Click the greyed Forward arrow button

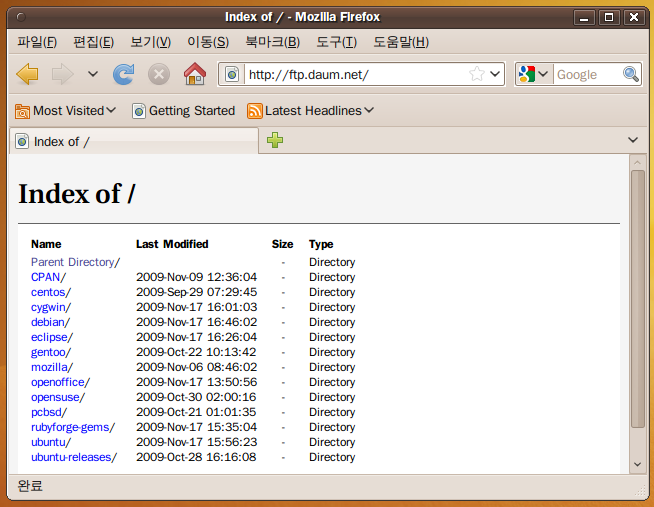pyautogui.click(x=63, y=75)
